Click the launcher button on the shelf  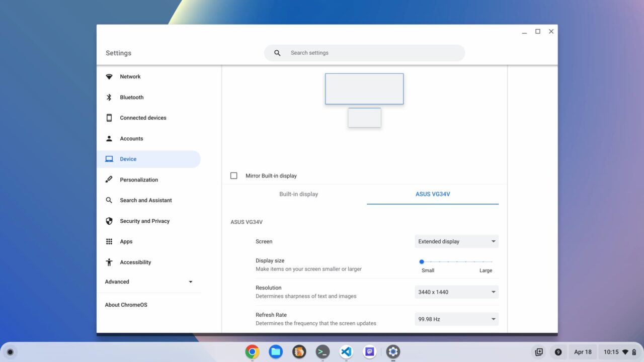tap(10, 352)
